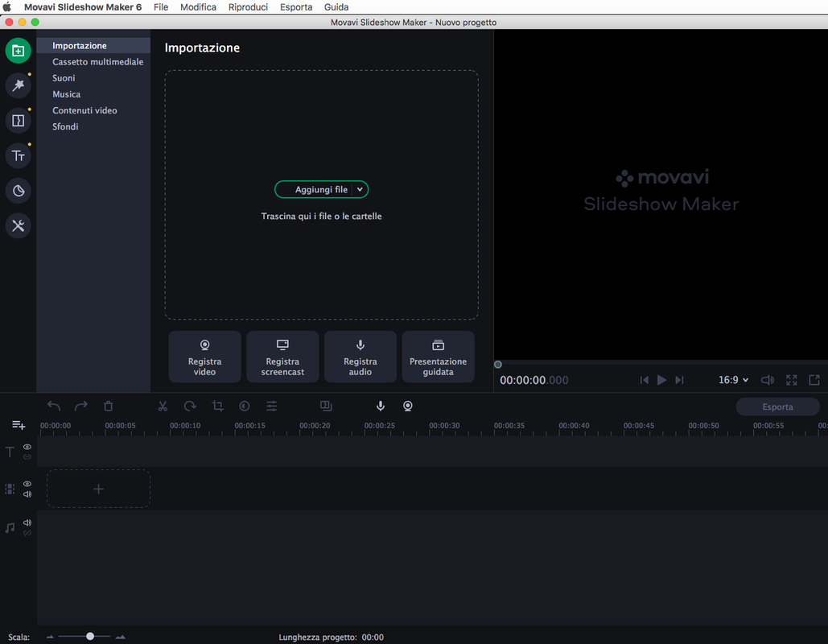The width and height of the screenshot is (828, 644).
Task: Open Clip properties sliders icon
Action: (x=271, y=406)
